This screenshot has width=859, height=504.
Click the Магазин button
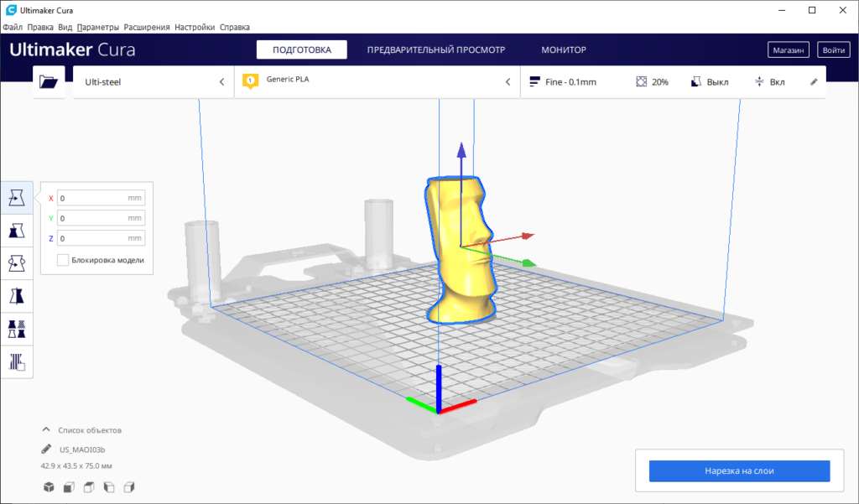coord(789,50)
